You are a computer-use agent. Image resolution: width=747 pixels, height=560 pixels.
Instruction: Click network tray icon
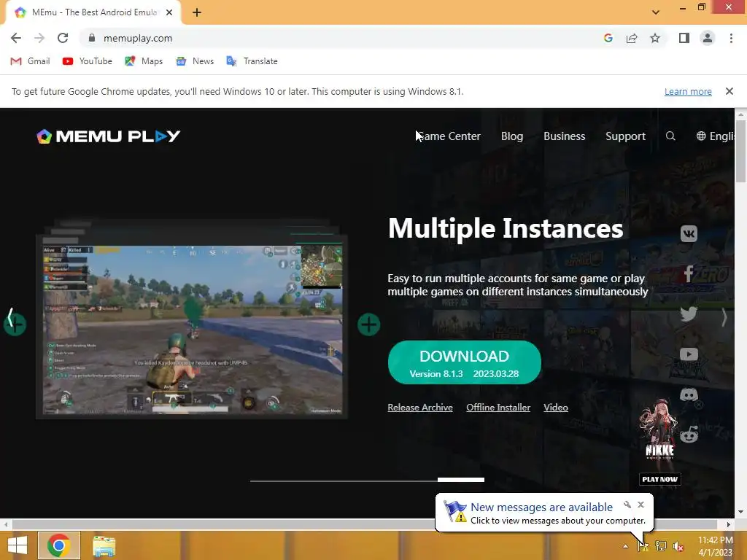point(661,546)
